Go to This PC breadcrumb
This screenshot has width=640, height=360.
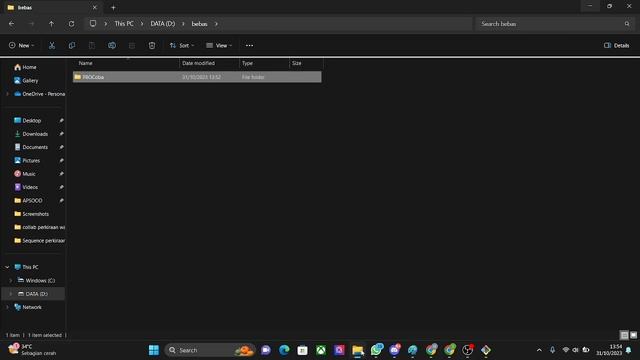(124, 24)
